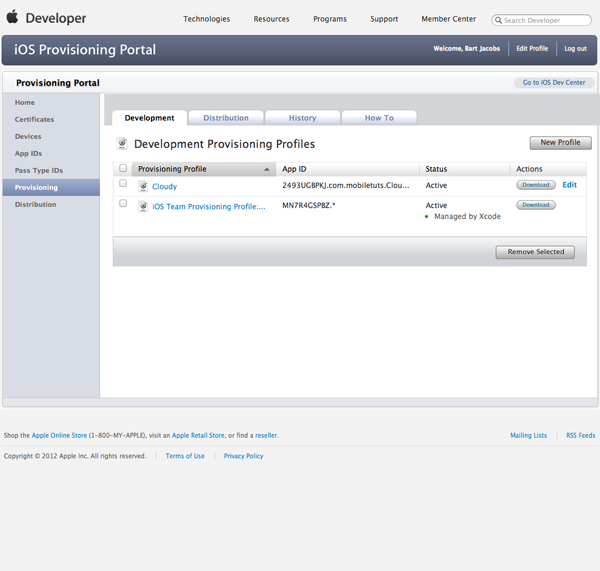Click the Apple logo icon

coord(12,17)
